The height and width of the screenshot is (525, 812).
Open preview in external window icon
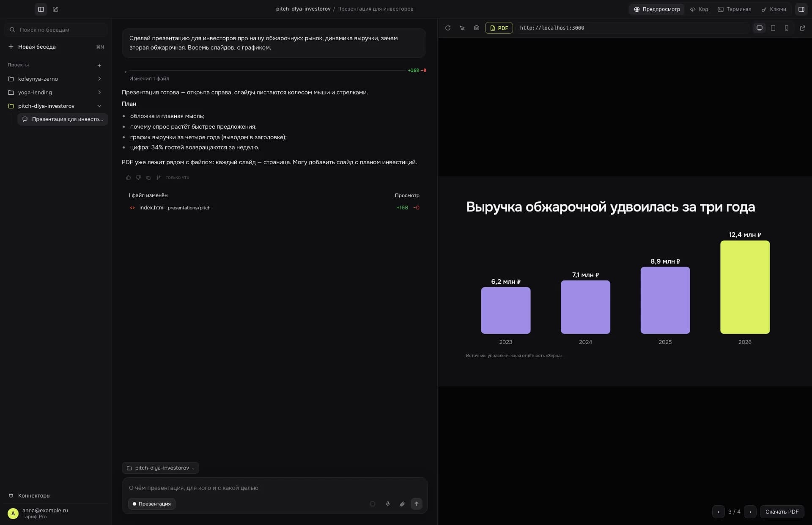(x=802, y=28)
